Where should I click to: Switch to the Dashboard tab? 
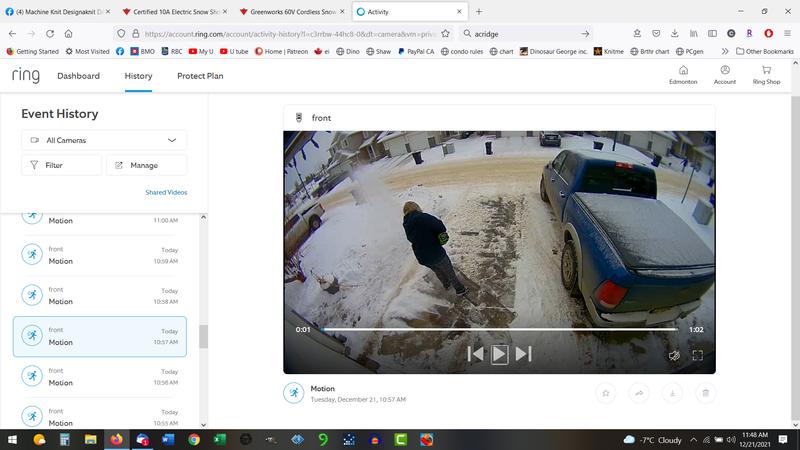(79, 76)
